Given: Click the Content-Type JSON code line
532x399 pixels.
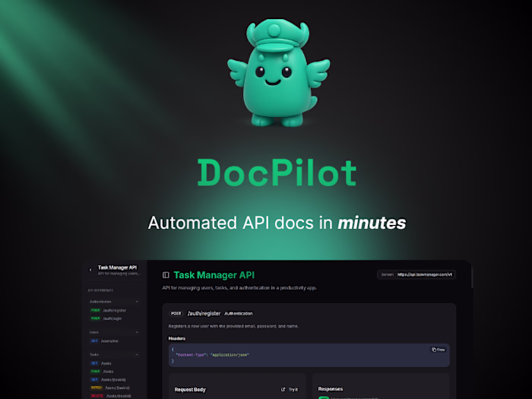Looking at the screenshot, I should [212, 355].
